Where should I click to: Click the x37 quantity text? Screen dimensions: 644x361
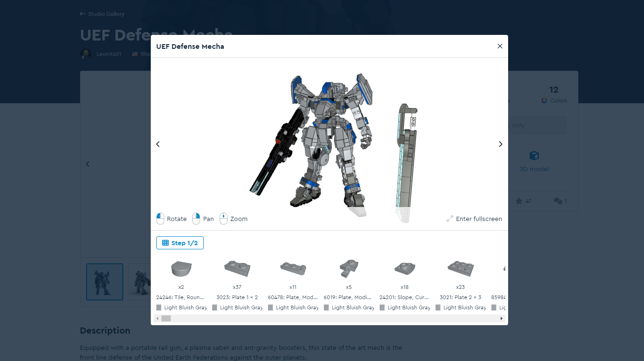(237, 287)
